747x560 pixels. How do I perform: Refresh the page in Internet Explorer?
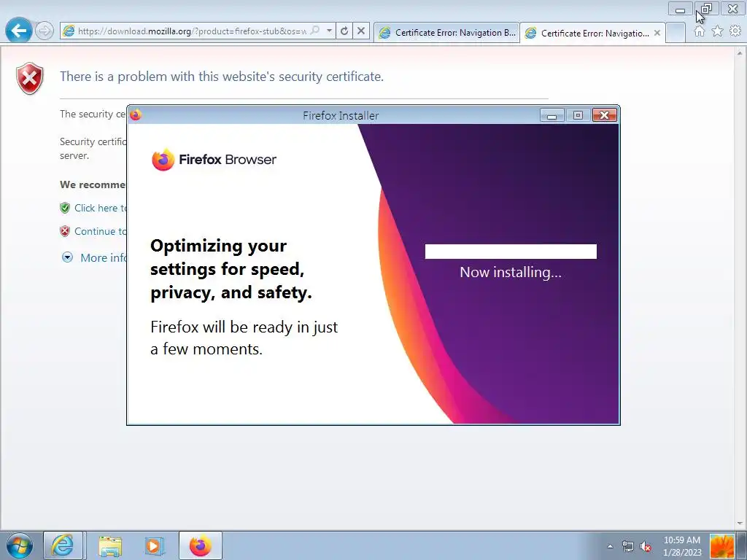pos(344,31)
